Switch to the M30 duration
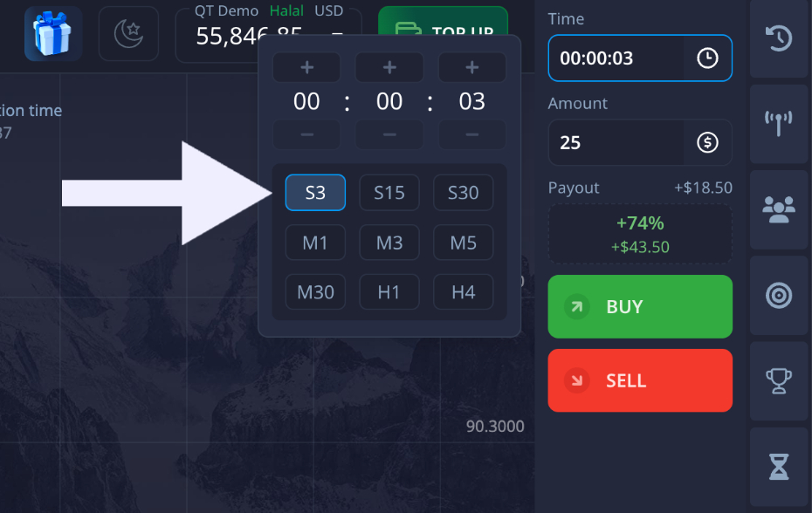The image size is (812, 513). coord(315,292)
